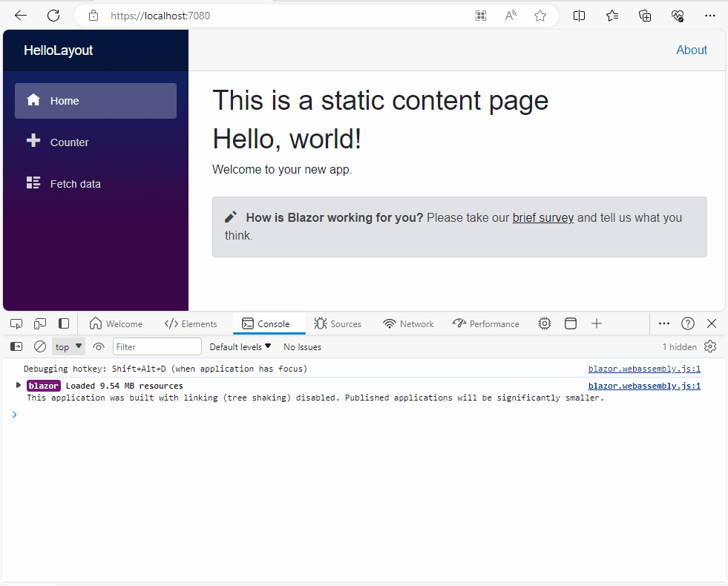The image size is (728, 586).
Task: Click the browser refresh icon
Action: point(53,16)
